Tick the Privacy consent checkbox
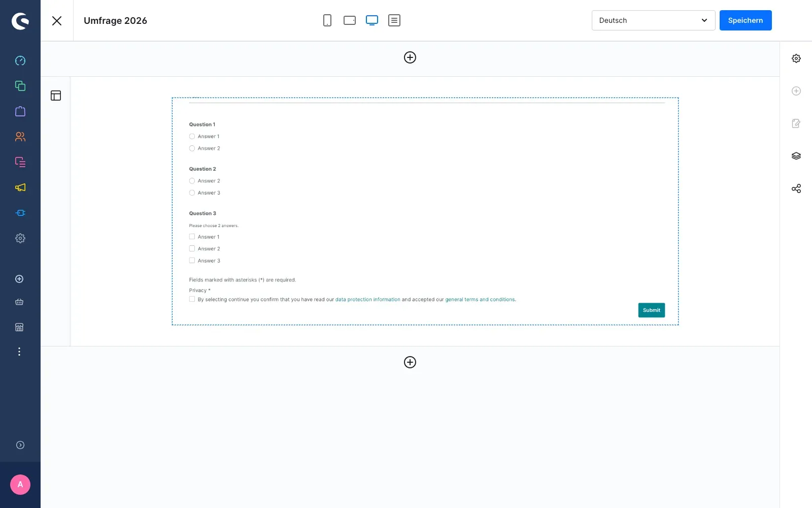This screenshot has height=508, width=812. [x=192, y=299]
